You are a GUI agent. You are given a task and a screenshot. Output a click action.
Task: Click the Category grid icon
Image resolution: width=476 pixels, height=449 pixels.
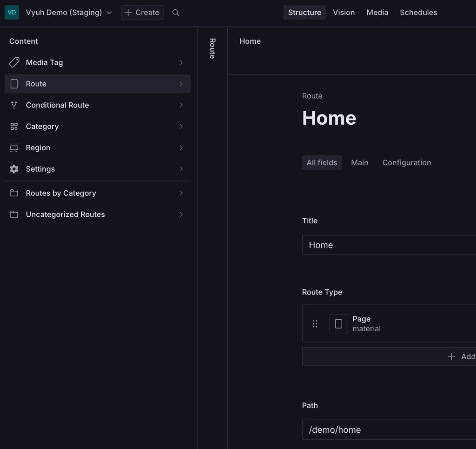[x=14, y=126]
